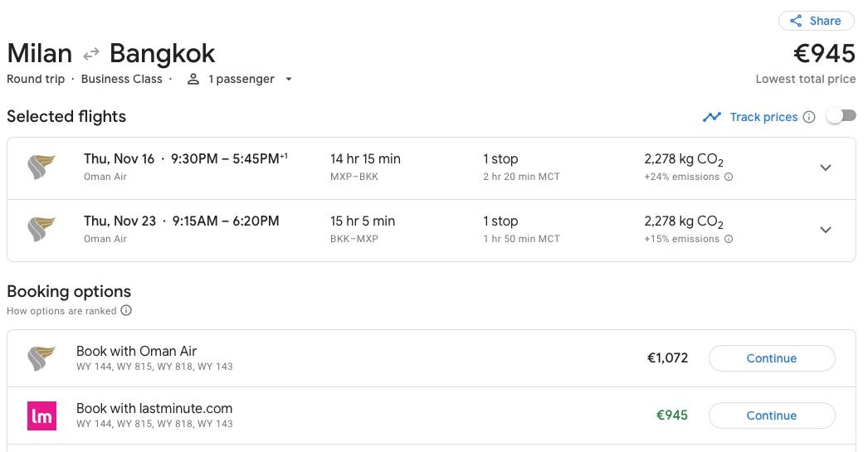The image size is (868, 452).
Task: Click the round-trip arrows between Milan and Bangkok
Action: (x=90, y=54)
